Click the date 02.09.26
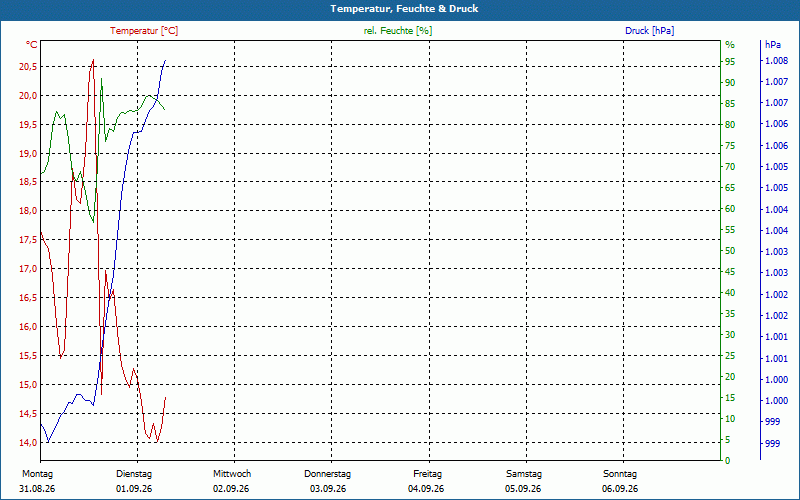800x500 pixels. 231,489
